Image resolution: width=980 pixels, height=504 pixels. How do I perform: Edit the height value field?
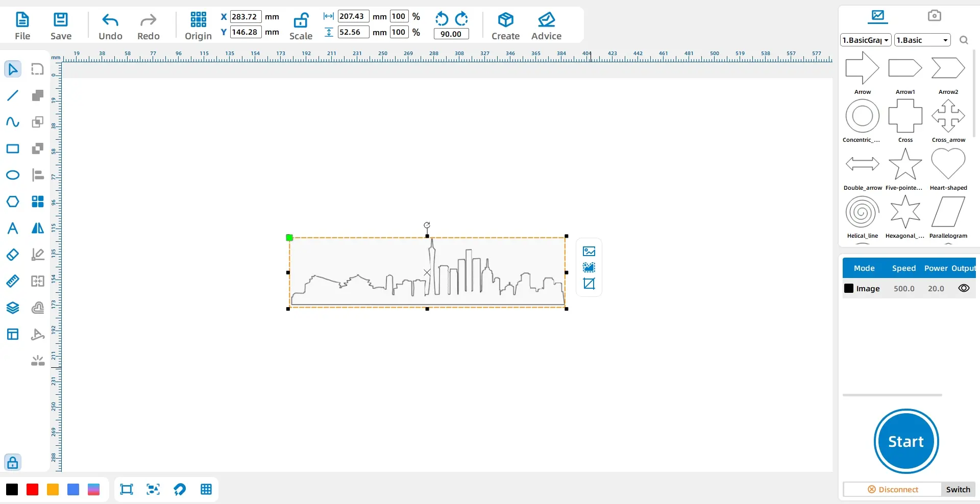(x=353, y=32)
